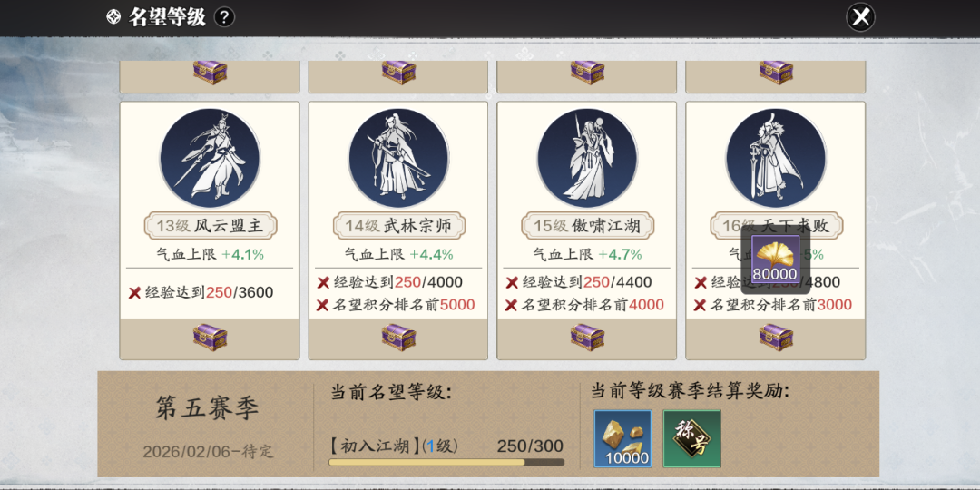Close the 名望等级 panel
Viewport: 980px width, 490px height.
(x=860, y=17)
